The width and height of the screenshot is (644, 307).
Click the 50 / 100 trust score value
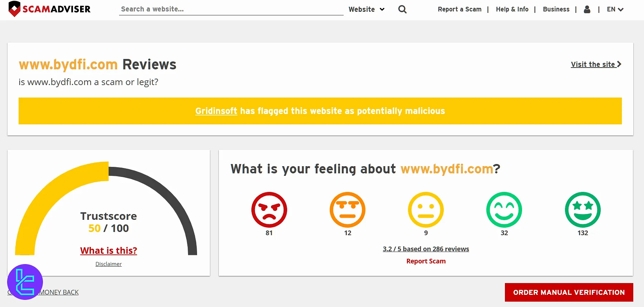pyautogui.click(x=109, y=228)
